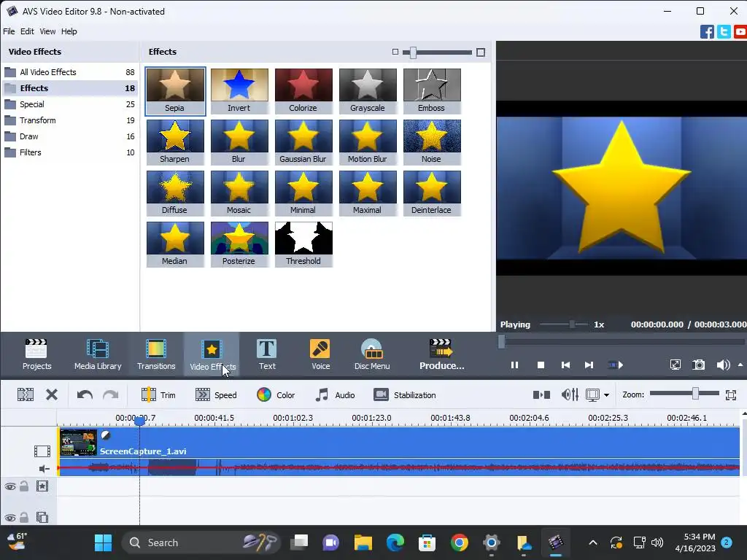The width and height of the screenshot is (747, 560).
Task: Open the Trim tool
Action: pyautogui.click(x=158, y=394)
